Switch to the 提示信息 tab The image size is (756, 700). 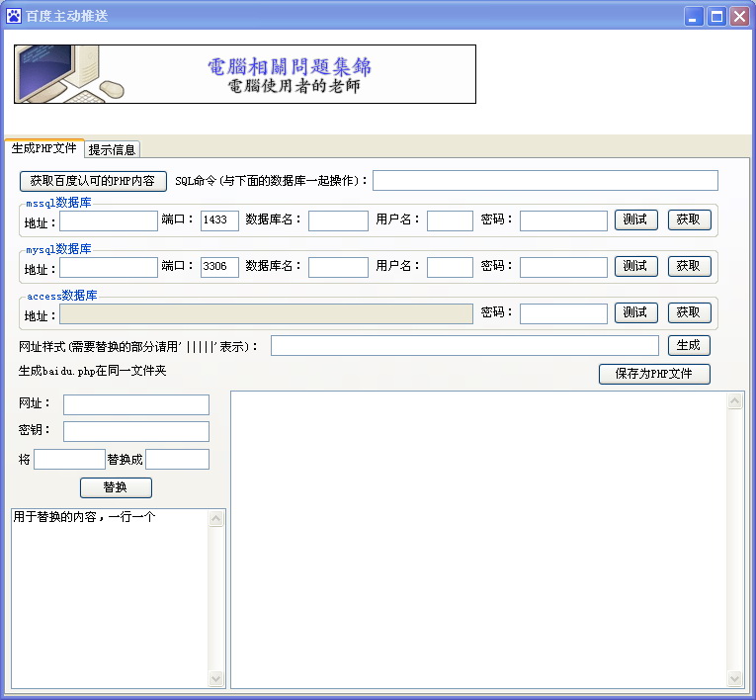112,149
